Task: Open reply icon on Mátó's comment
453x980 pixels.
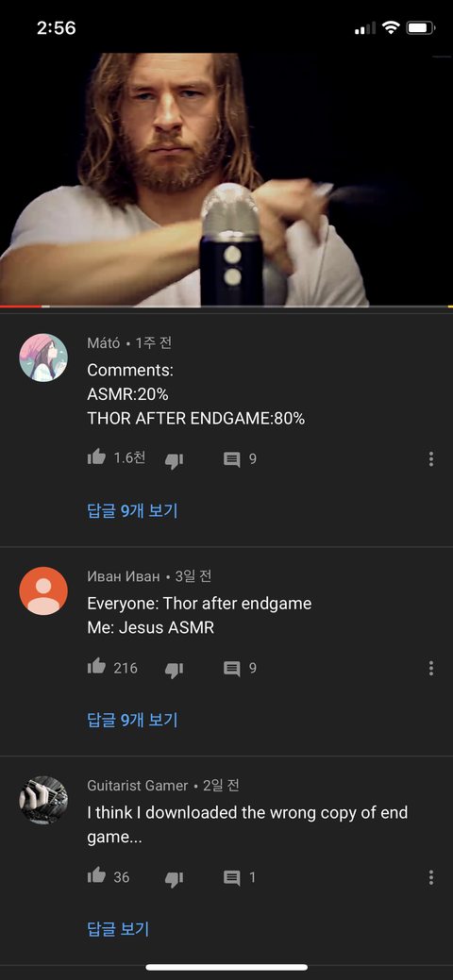Action: click(231, 460)
